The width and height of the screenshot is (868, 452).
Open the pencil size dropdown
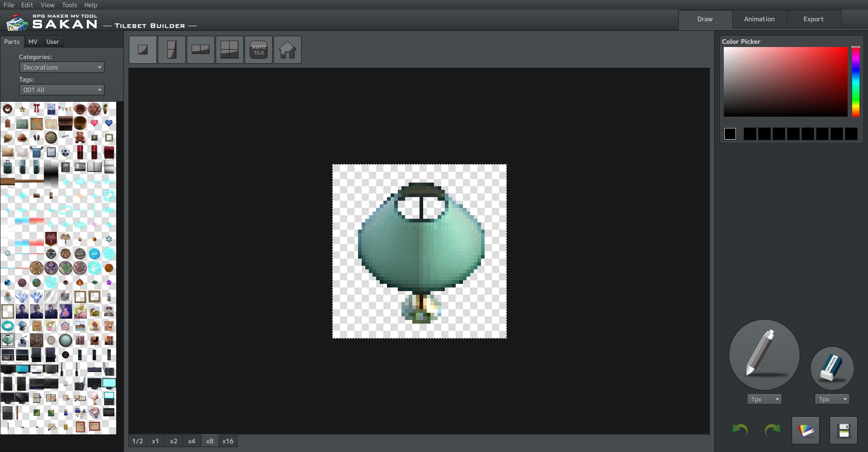[764, 399]
